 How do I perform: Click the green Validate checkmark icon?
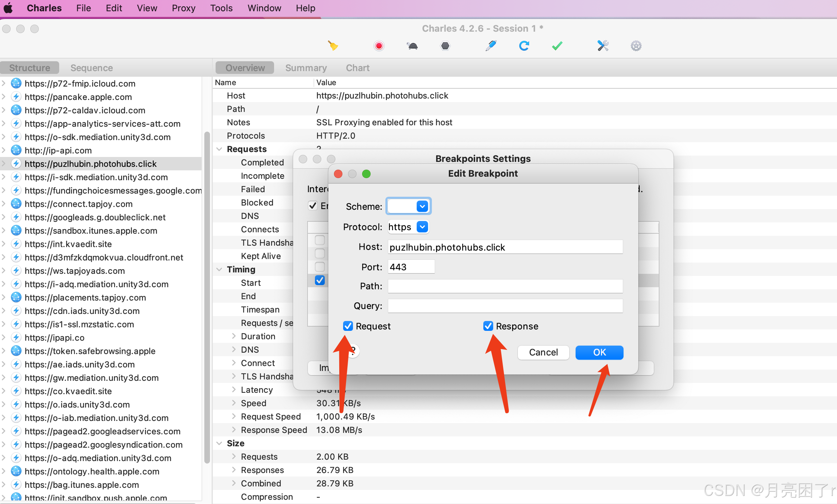pyautogui.click(x=557, y=46)
